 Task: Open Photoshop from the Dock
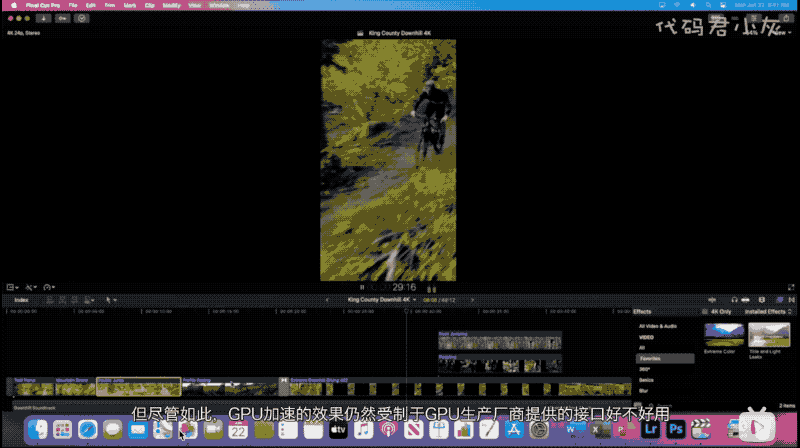click(x=675, y=430)
